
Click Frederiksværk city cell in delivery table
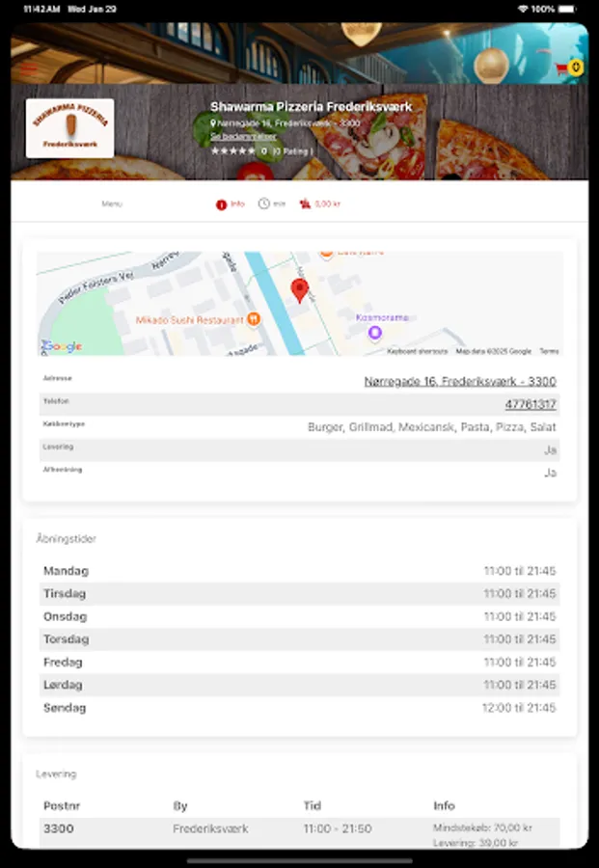[x=210, y=828]
